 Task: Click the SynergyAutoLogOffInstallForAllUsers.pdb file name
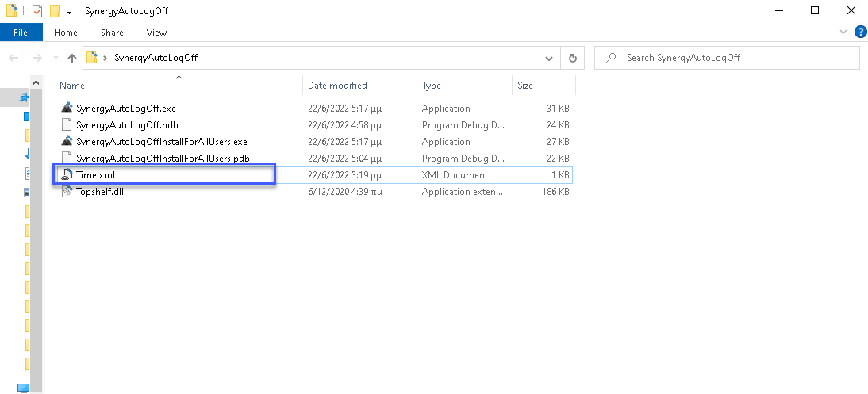pos(163,159)
